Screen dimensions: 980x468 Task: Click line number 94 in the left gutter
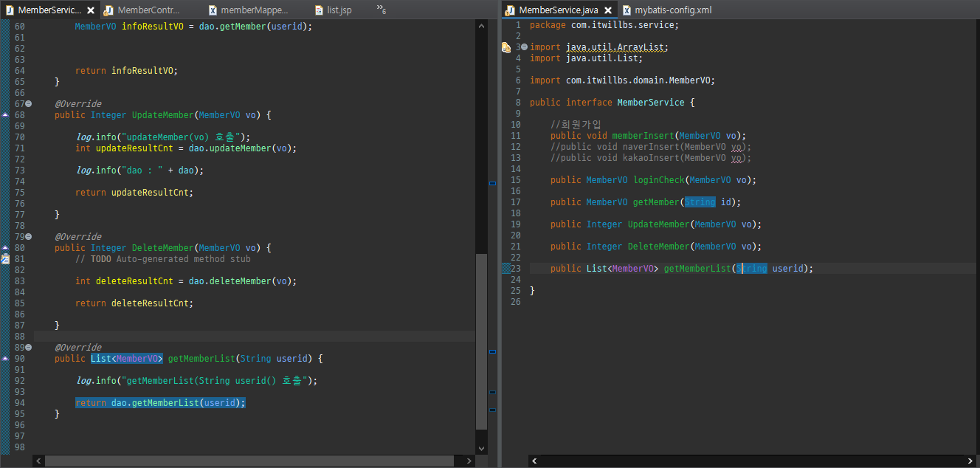(19, 403)
